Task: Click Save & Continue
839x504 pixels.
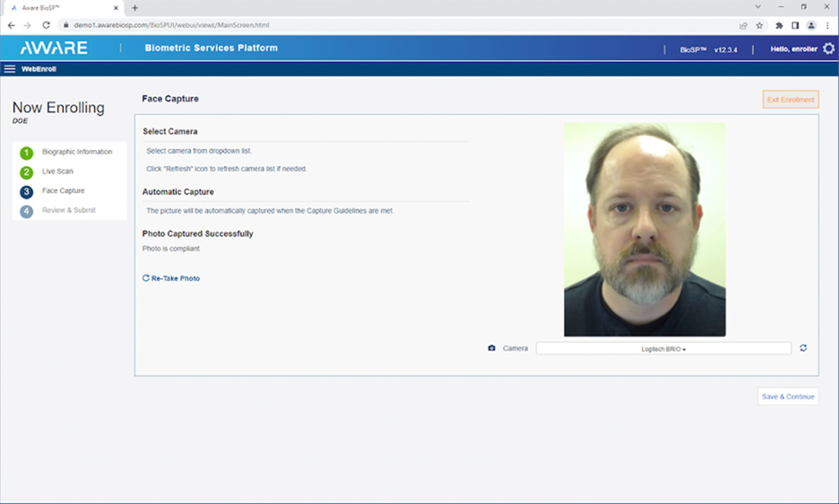Action: 787,396
